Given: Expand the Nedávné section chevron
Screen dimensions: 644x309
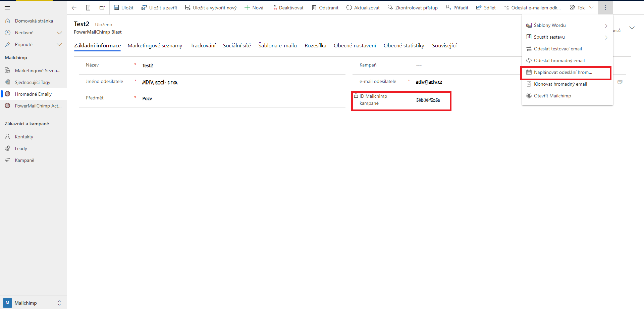Looking at the screenshot, I should click(x=59, y=33).
